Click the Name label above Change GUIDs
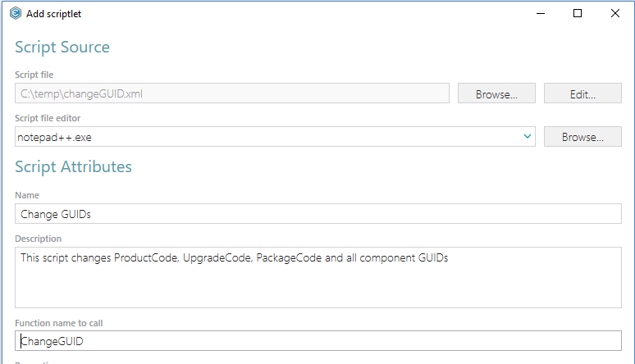Screen dimensions: 635x364 point(27,195)
